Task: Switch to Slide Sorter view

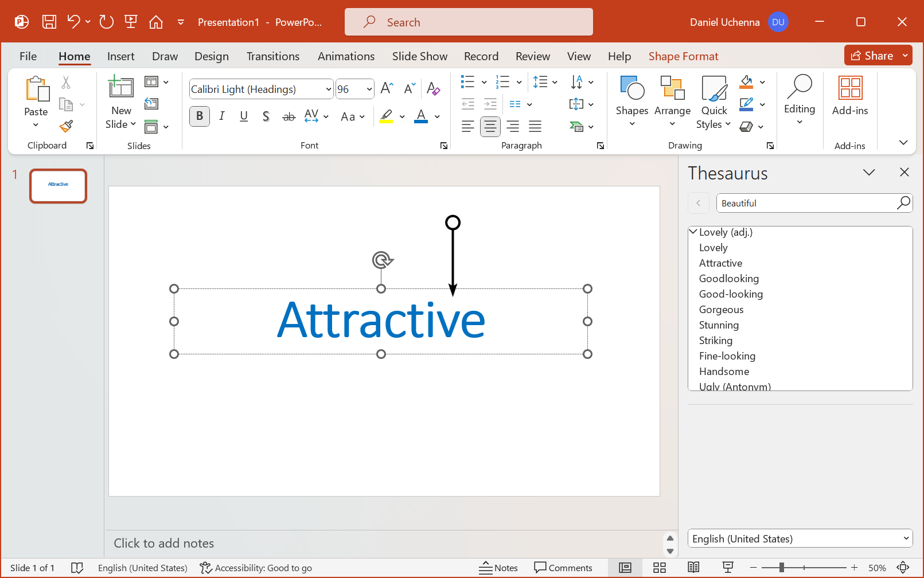Action: pos(660,568)
